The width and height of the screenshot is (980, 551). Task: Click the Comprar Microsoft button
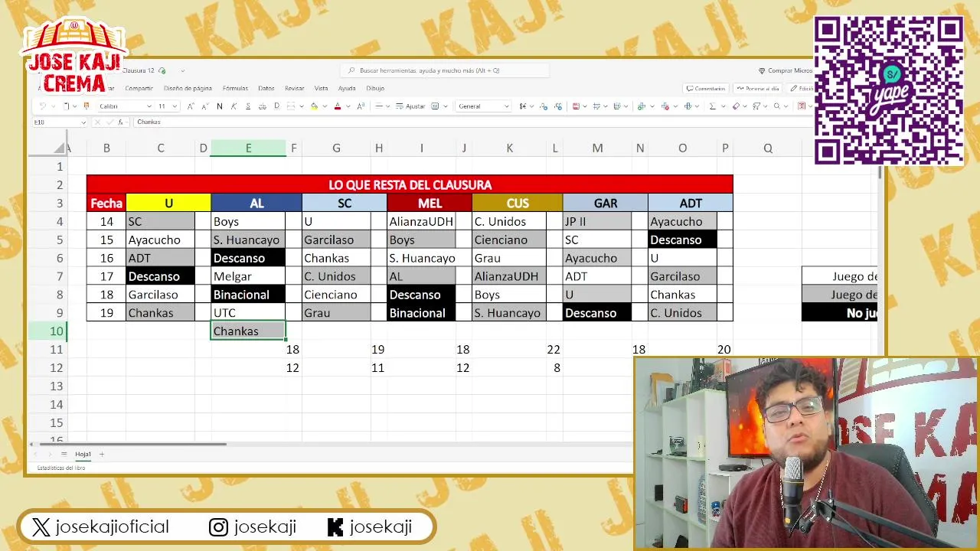tap(786, 70)
